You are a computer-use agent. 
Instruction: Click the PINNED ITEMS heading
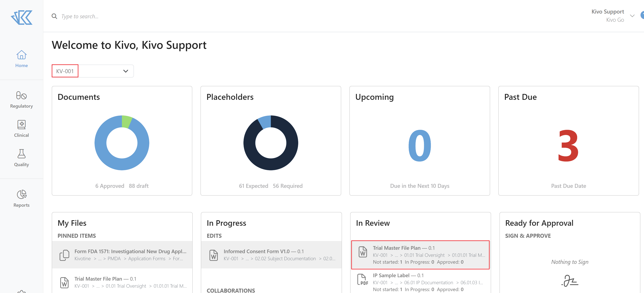[x=77, y=236]
